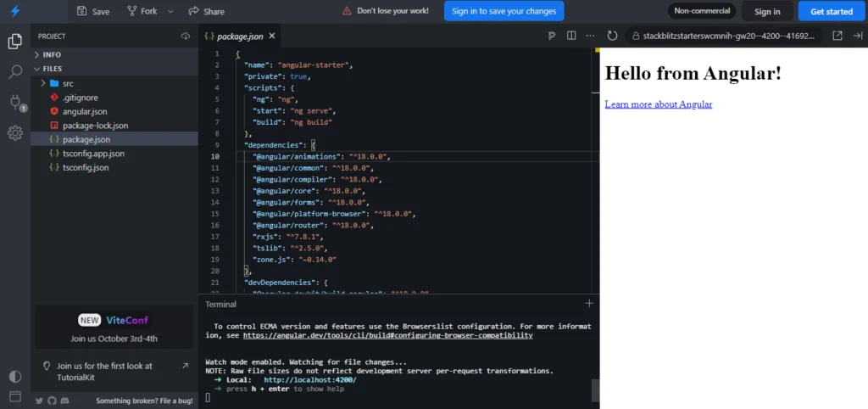Image resolution: width=868 pixels, height=409 pixels.
Task: Click the "rxjs" dependency line
Action: click(x=288, y=237)
